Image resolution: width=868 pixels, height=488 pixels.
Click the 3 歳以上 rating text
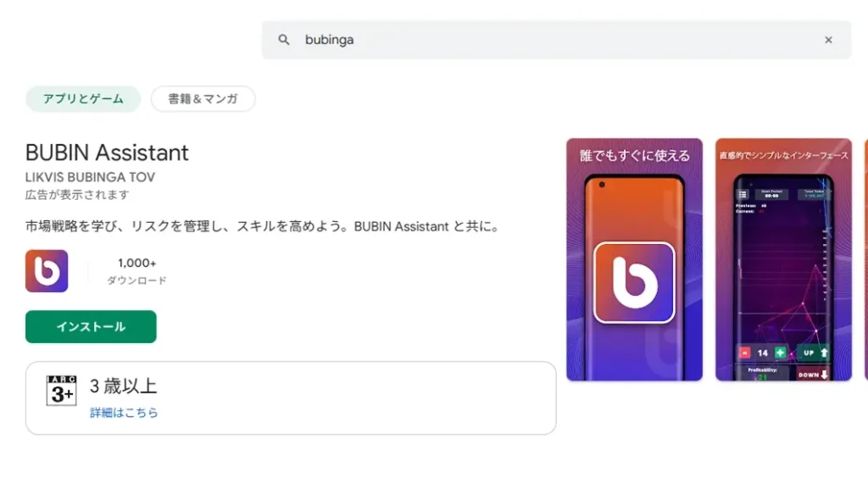124,386
